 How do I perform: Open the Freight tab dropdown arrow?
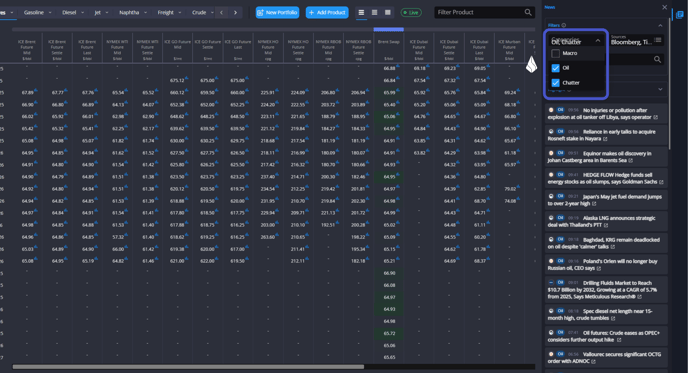(x=179, y=13)
